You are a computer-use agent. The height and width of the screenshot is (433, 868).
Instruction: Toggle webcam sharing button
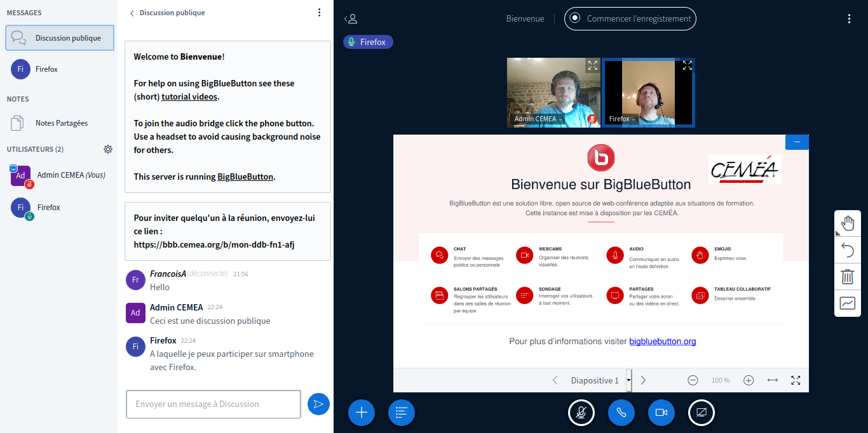coord(661,413)
